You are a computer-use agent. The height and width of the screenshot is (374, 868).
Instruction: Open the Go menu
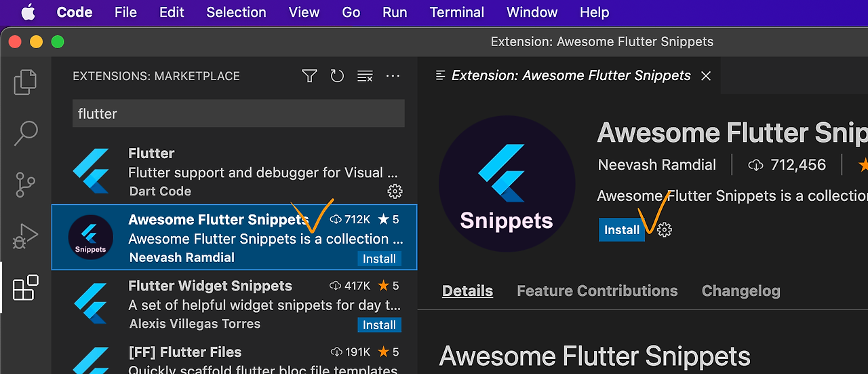[351, 12]
